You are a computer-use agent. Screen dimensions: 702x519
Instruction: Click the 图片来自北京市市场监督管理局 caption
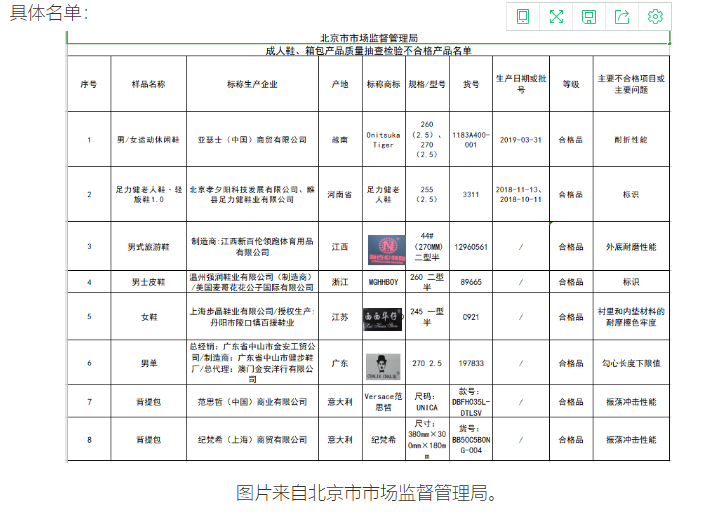tap(366, 492)
